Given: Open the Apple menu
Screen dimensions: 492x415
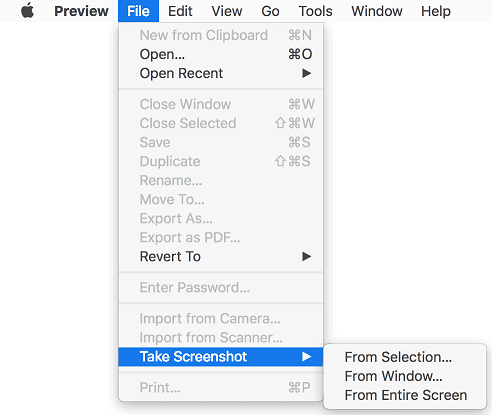Looking at the screenshot, I should [x=27, y=11].
